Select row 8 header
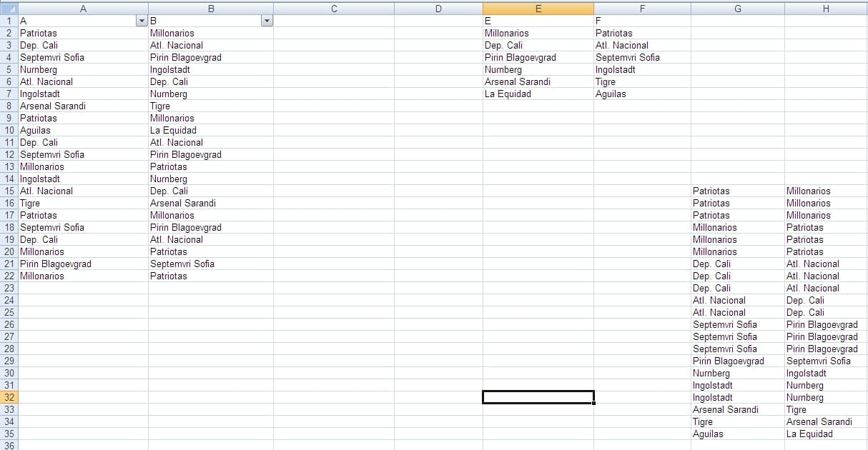868x450 pixels. point(9,106)
